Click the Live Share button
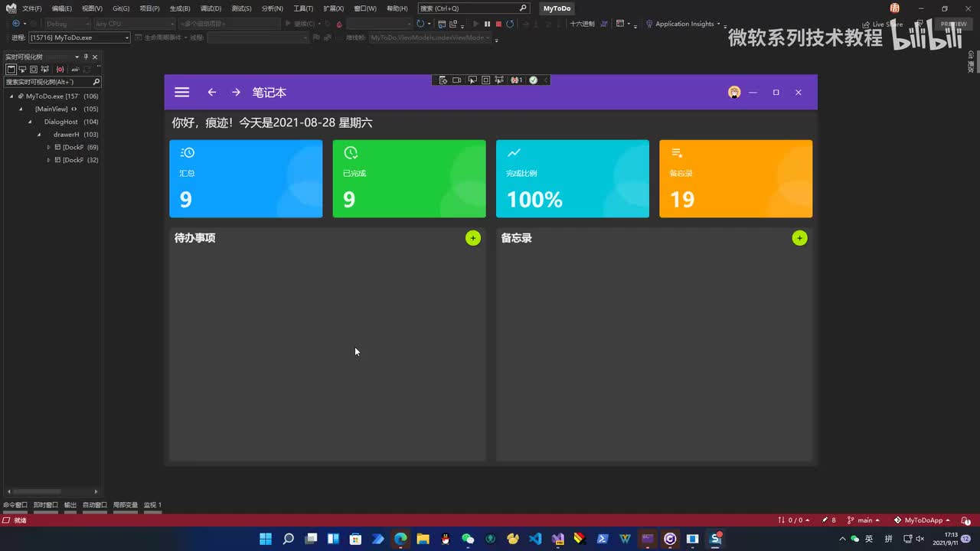Viewport: 980px width, 551px height. pos(882,24)
